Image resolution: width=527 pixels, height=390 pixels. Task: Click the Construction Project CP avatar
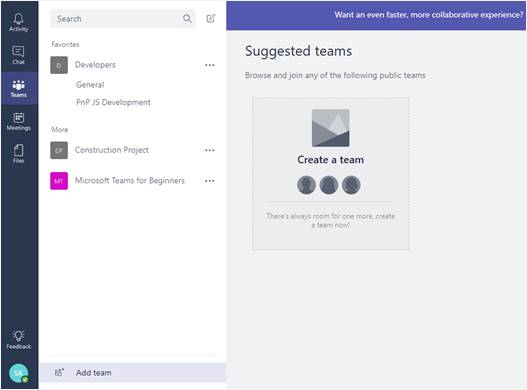(59, 150)
